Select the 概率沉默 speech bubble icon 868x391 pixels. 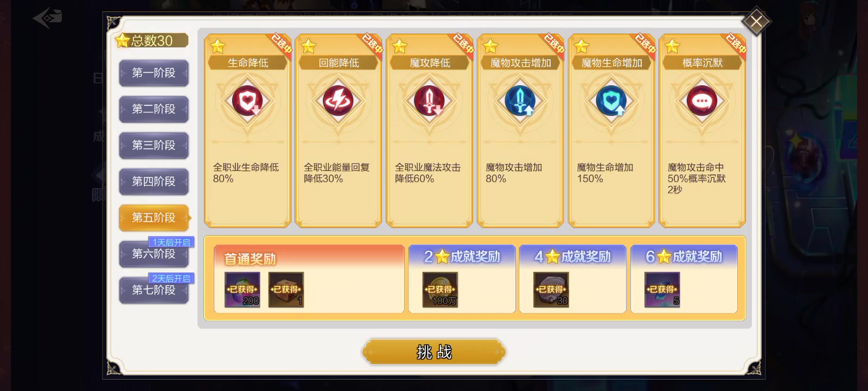tap(702, 101)
